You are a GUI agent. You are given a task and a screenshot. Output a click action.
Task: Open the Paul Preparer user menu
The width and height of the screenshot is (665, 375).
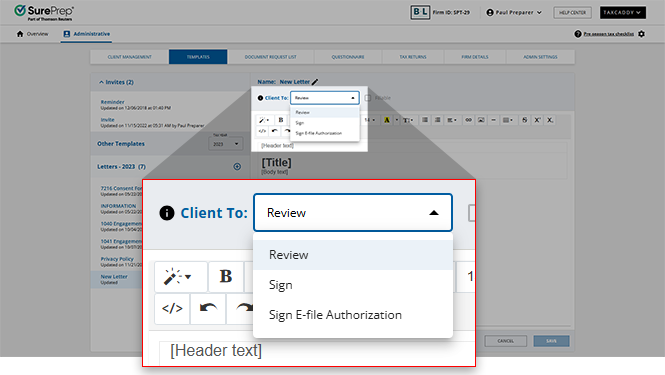tap(514, 13)
